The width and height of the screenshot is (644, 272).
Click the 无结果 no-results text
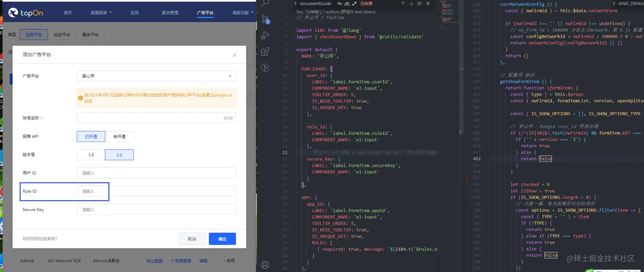(366, 3)
